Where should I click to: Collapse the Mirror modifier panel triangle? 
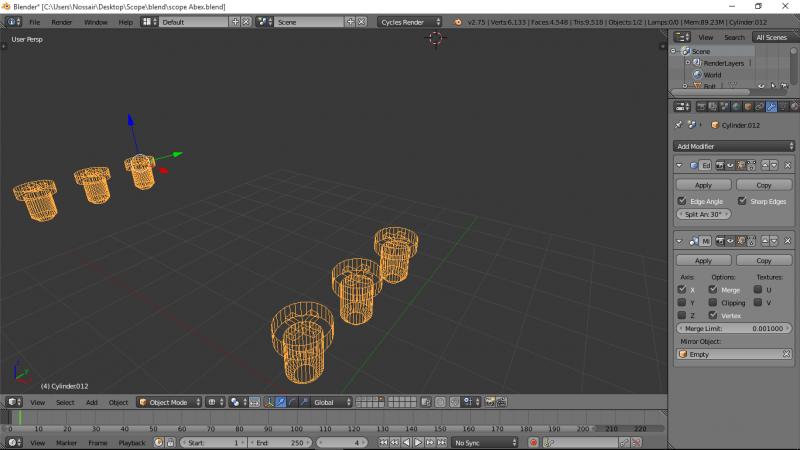click(680, 241)
